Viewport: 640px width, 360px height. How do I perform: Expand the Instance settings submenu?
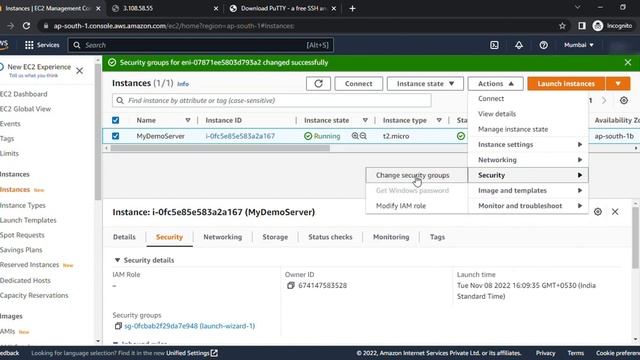coord(528,144)
